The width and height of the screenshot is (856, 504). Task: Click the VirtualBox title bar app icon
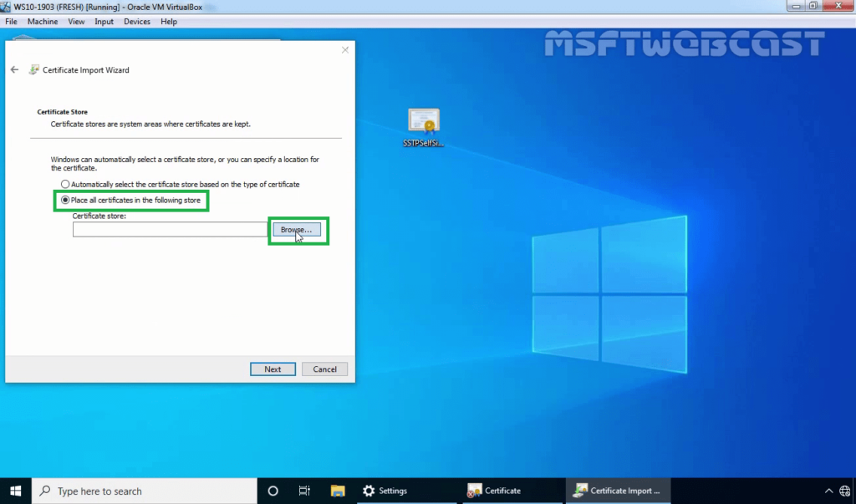[x=6, y=7]
